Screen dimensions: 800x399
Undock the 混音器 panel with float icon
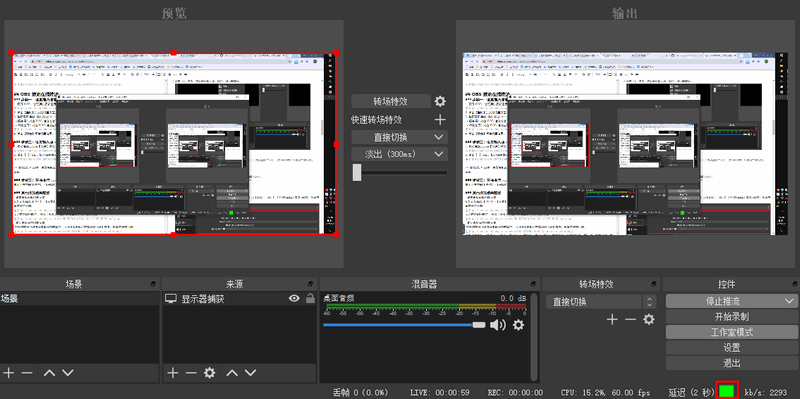click(534, 284)
